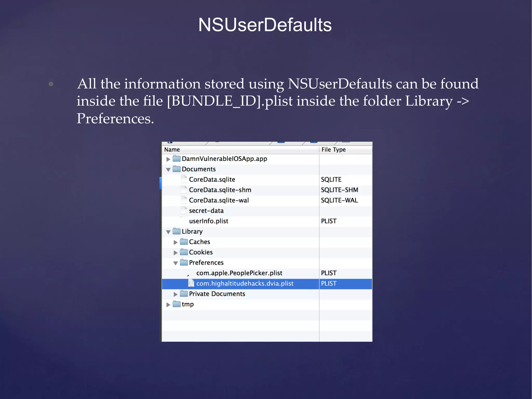Click PLIST type of com.apple.PeoplePicker.plist row
This screenshot has height=399, width=532.
(329, 273)
